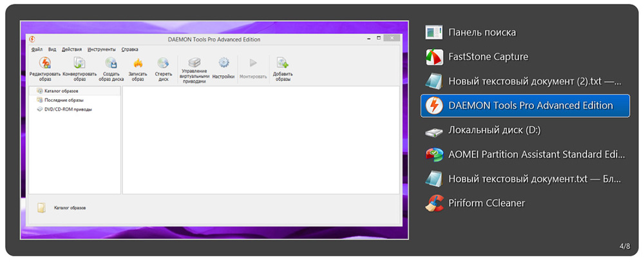
Task: Open the Вид menu
Action: point(52,50)
